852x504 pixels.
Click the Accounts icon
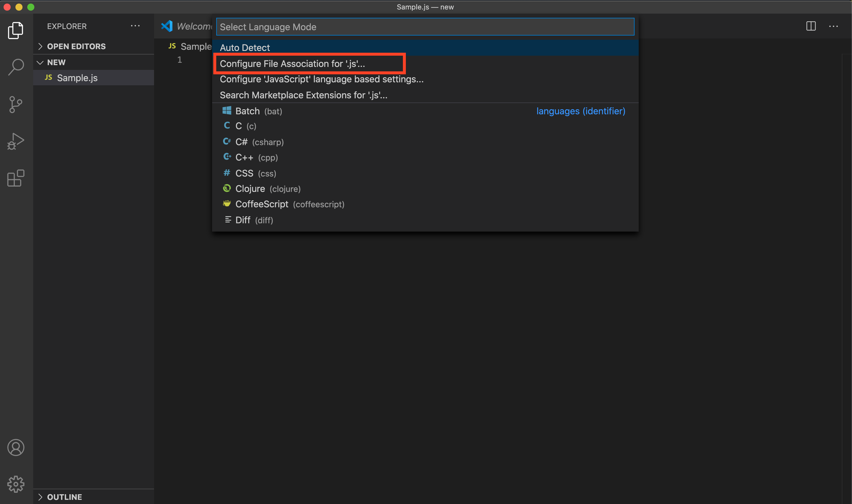pyautogui.click(x=16, y=447)
